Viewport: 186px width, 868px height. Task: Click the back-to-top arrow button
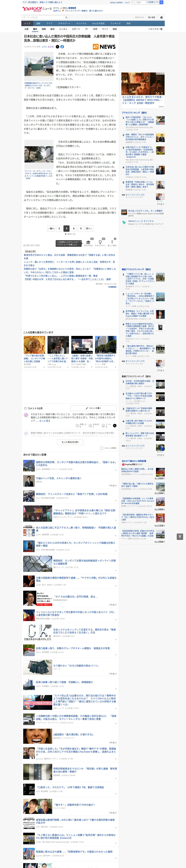(180, 536)
